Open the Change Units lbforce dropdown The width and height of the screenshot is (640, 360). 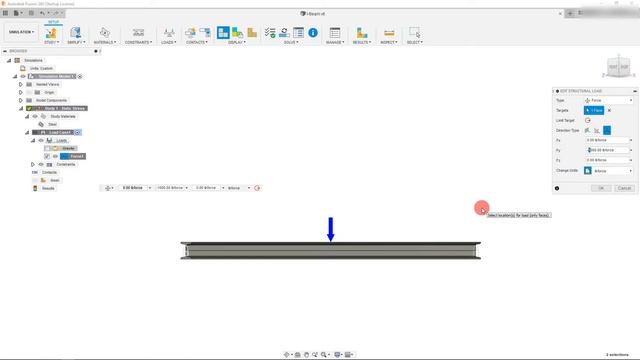pyautogui.click(x=613, y=171)
